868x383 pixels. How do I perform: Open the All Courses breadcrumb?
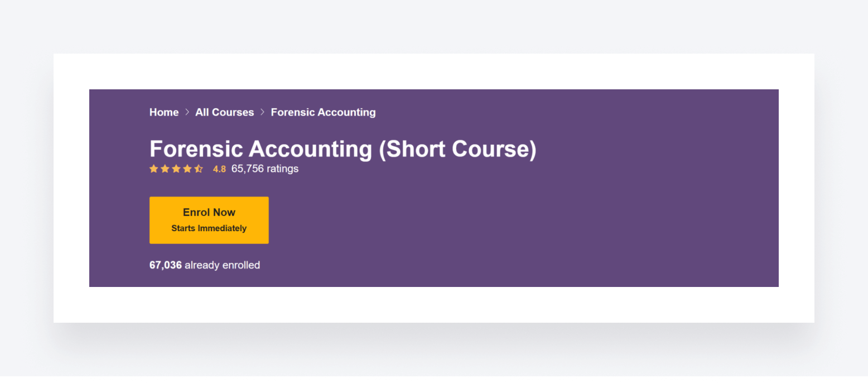click(x=224, y=112)
